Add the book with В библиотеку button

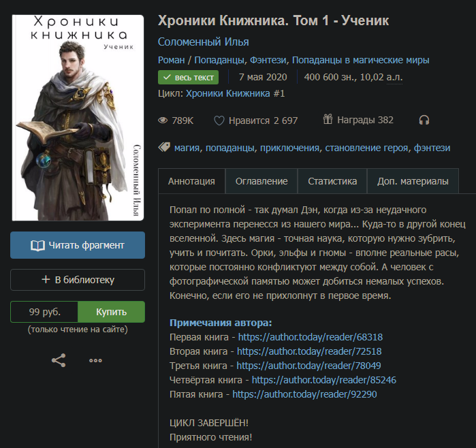click(78, 280)
